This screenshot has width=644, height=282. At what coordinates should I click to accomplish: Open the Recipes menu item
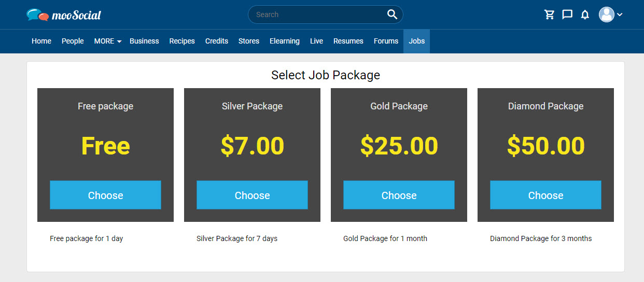pos(182,41)
